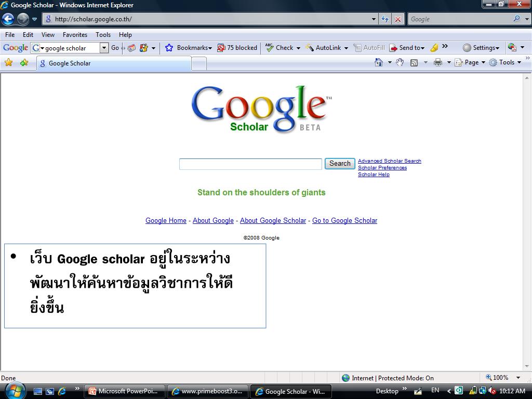Image resolution: width=532 pixels, height=399 pixels.
Task: Click the Favorites Center star icon
Action: pos(8,62)
